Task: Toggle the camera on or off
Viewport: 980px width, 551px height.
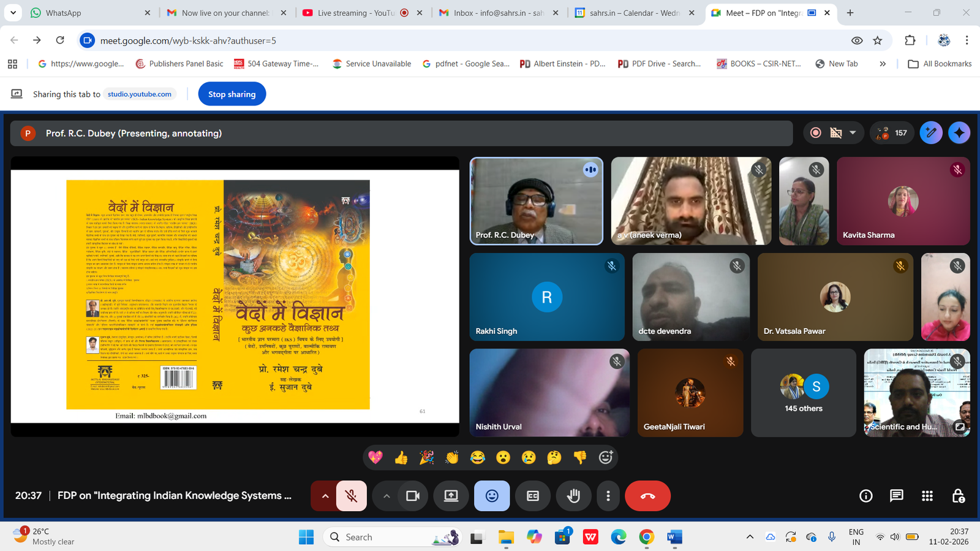Action: 413,496
